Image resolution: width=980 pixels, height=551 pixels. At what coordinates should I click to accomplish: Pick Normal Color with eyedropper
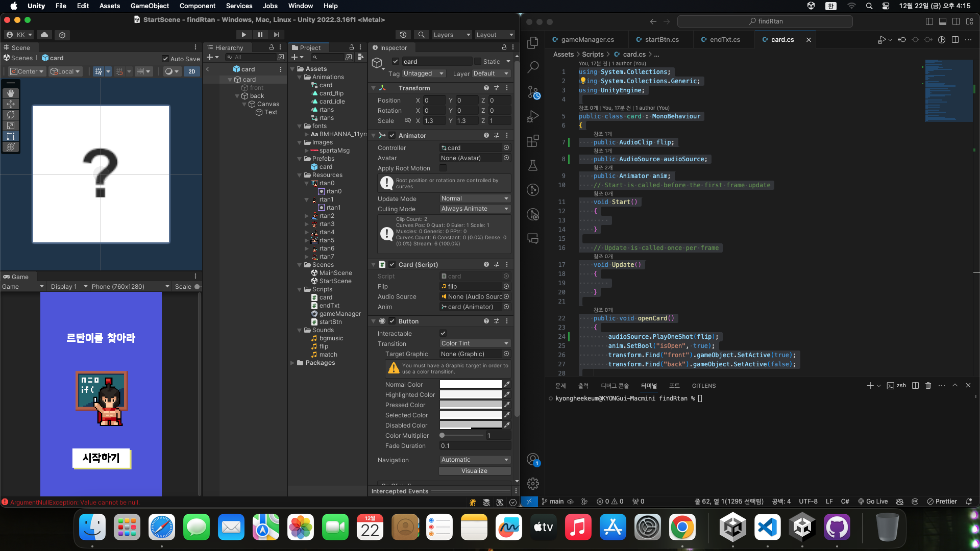[x=507, y=384]
